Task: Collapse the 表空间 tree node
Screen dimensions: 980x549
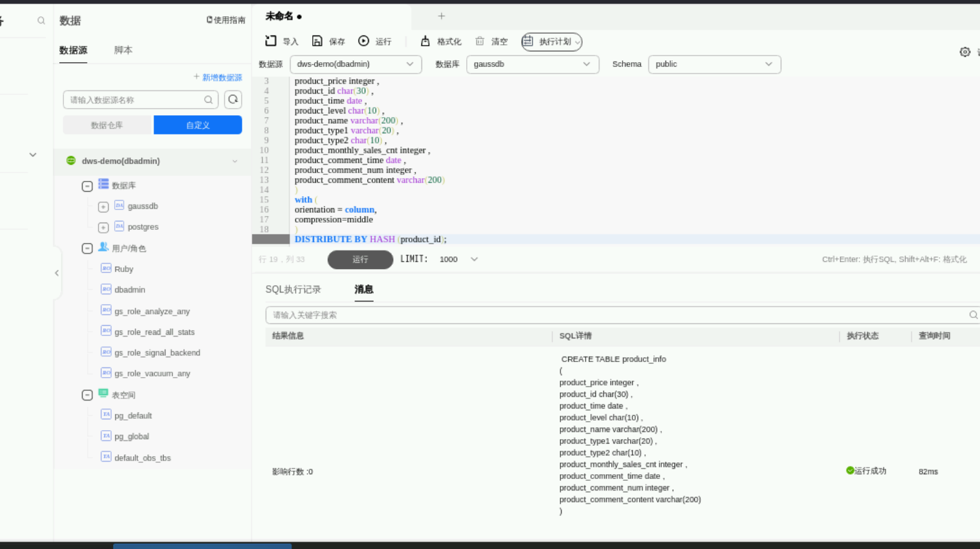Action: [x=87, y=395]
